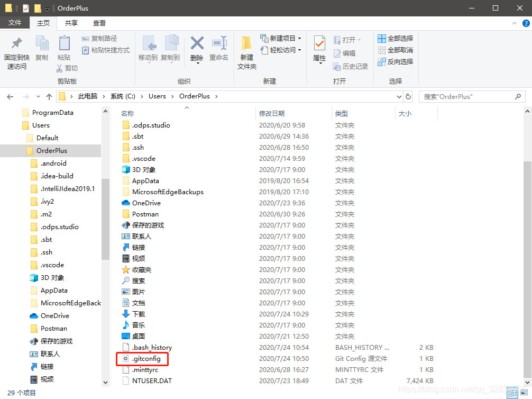Go back with the left arrow
Screen dimensions: 532x399
(x=10, y=97)
